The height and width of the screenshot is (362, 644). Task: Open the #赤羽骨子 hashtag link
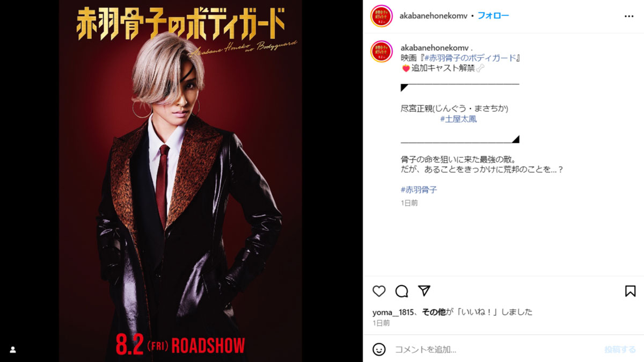[419, 190]
